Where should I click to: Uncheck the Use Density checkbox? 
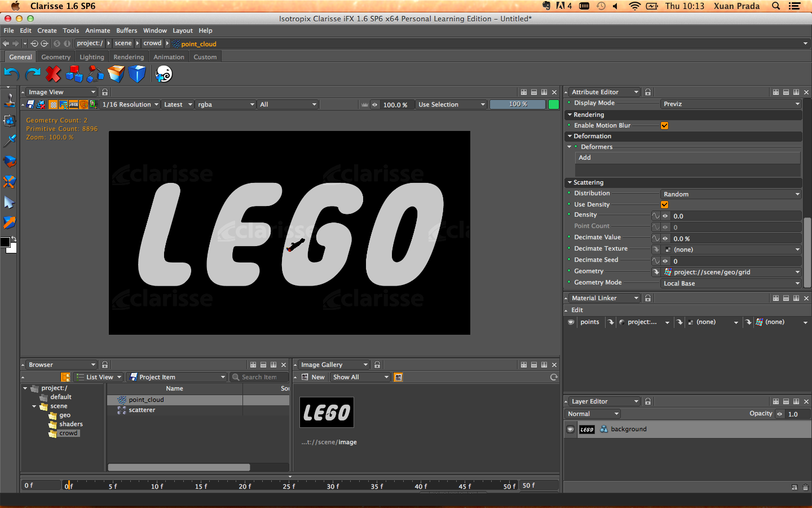664,205
